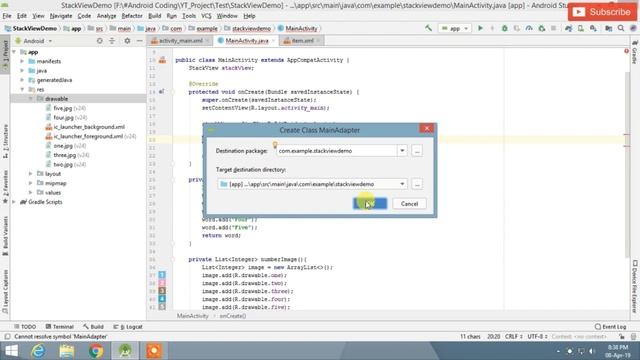Open the Navigate menu
This screenshot has width=640, height=360.
pyautogui.click(x=61, y=16)
